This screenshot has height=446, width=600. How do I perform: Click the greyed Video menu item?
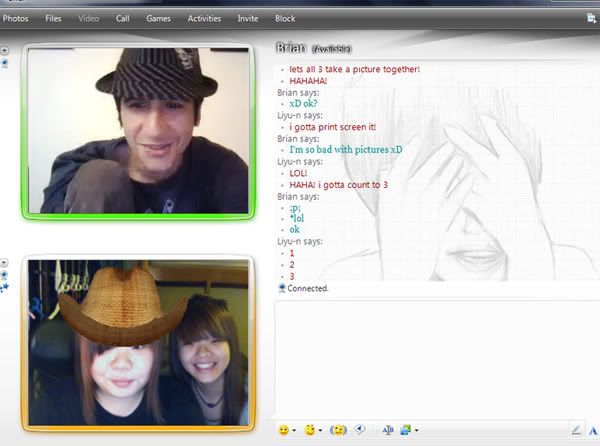[89, 18]
